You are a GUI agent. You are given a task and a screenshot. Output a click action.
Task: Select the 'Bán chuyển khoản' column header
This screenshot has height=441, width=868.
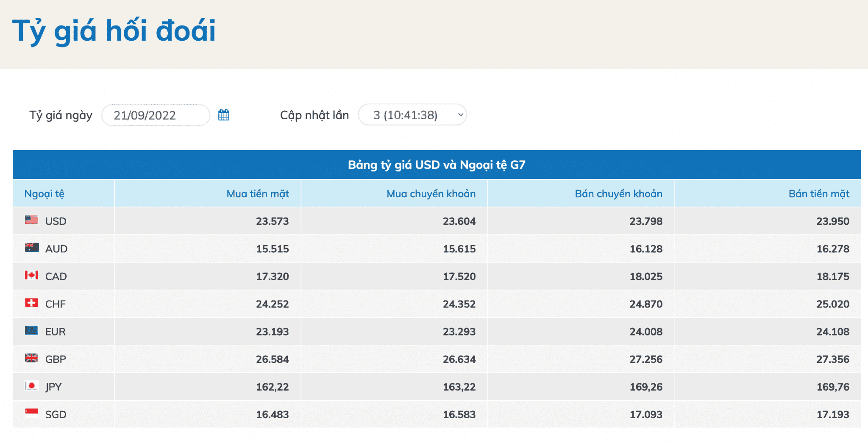click(x=618, y=194)
